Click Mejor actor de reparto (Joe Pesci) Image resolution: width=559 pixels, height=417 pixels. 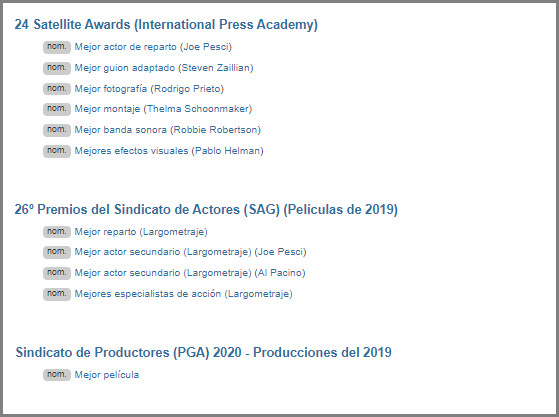pyautogui.click(x=153, y=47)
